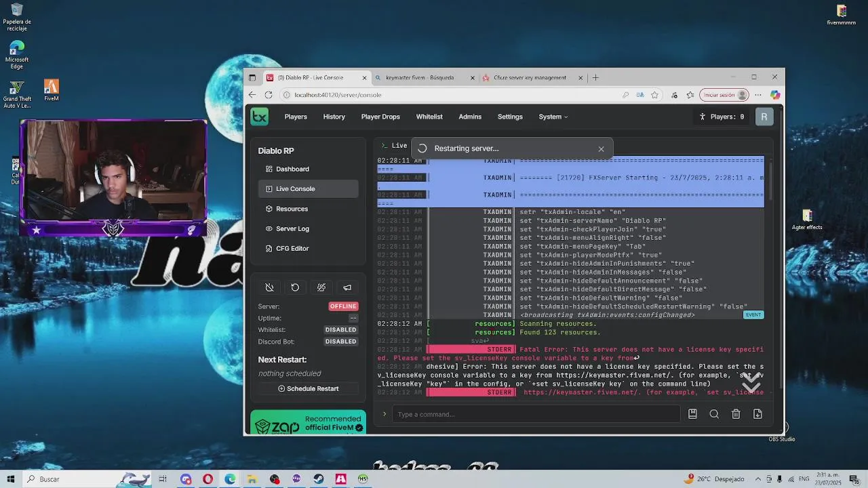
Task: Open Dashboard in sidebar
Action: tap(308, 169)
